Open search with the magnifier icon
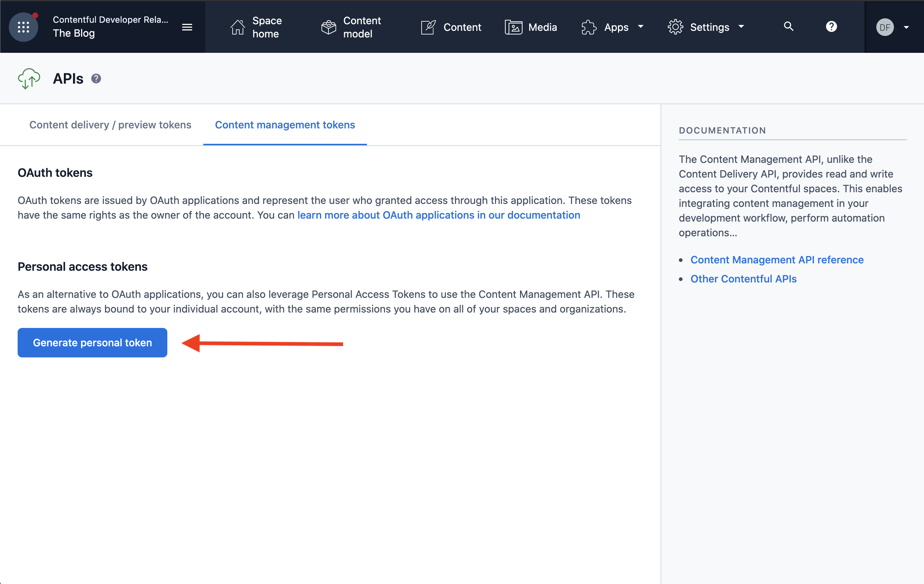Screen dimensions: 924x584 789,26
